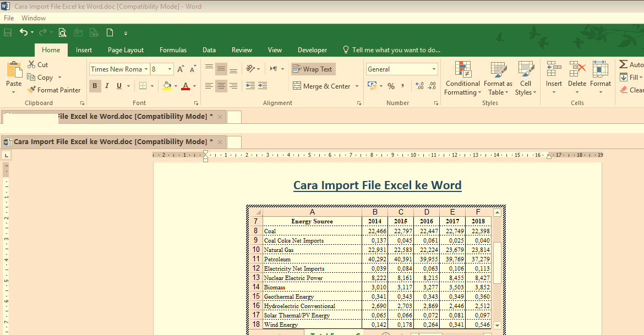Select the Format Painter tool
This screenshot has height=335, width=644.
[x=53, y=90]
